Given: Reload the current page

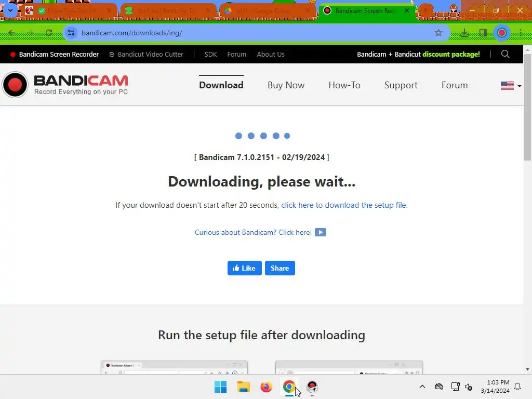Looking at the screenshot, I should point(49,33).
